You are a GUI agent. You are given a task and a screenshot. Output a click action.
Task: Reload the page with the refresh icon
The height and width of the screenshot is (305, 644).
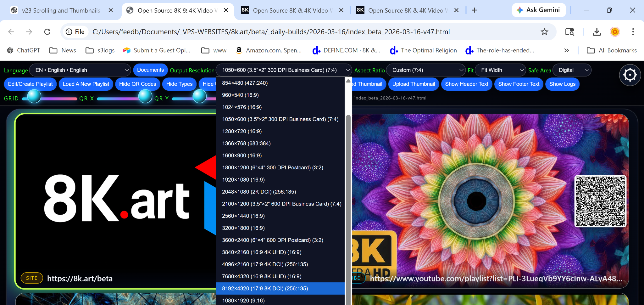pyautogui.click(x=47, y=32)
